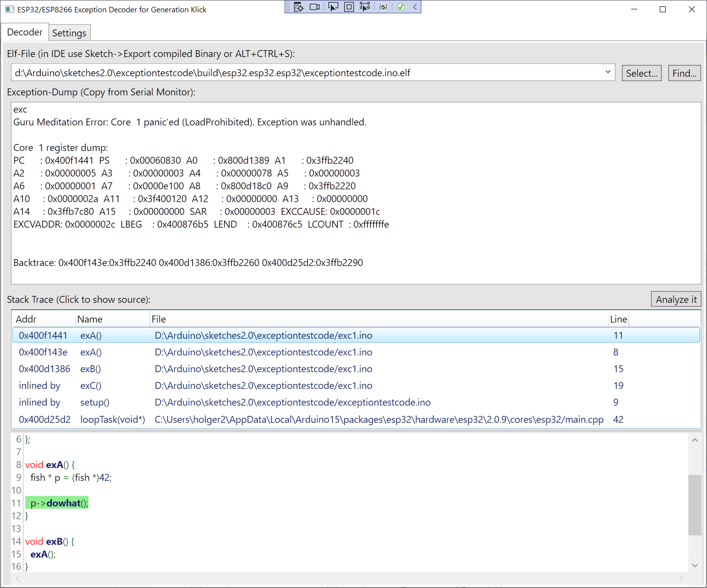Click the Elf-File path combo box field

tap(313, 73)
